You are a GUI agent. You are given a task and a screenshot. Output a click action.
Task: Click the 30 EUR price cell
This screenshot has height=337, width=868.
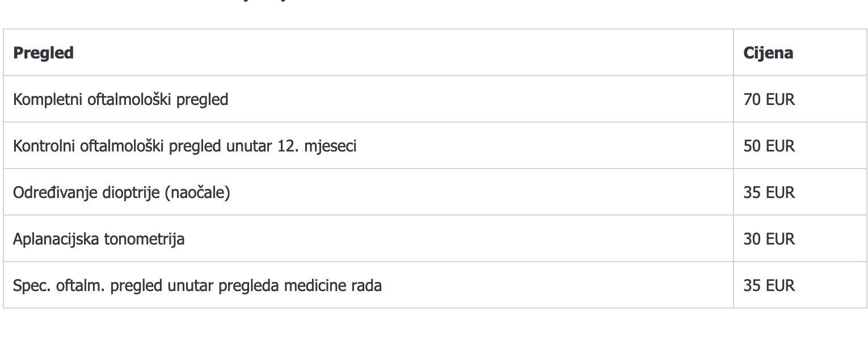[x=769, y=239]
